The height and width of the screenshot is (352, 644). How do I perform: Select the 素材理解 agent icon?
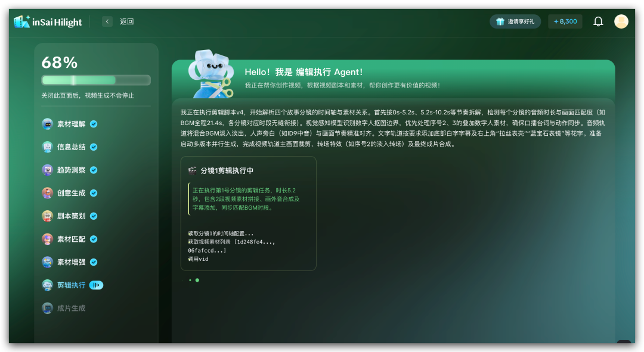click(x=47, y=124)
